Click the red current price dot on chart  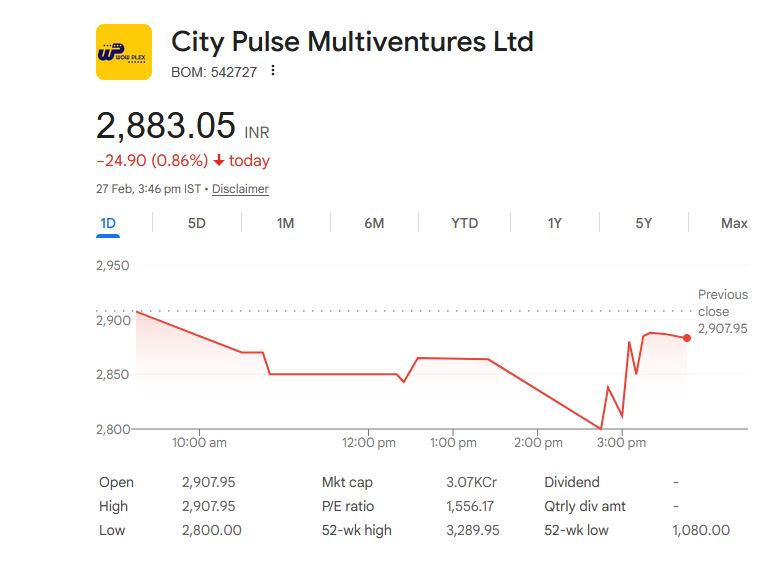point(686,338)
